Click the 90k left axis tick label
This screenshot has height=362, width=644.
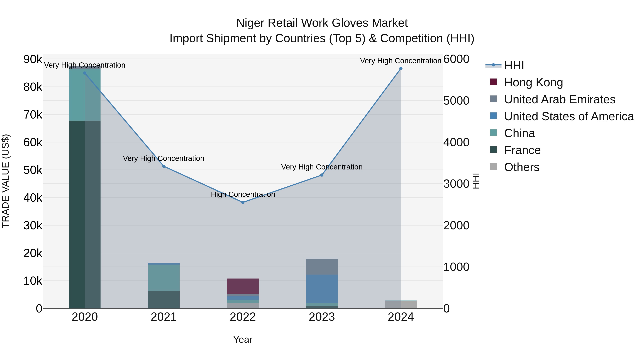(33, 59)
